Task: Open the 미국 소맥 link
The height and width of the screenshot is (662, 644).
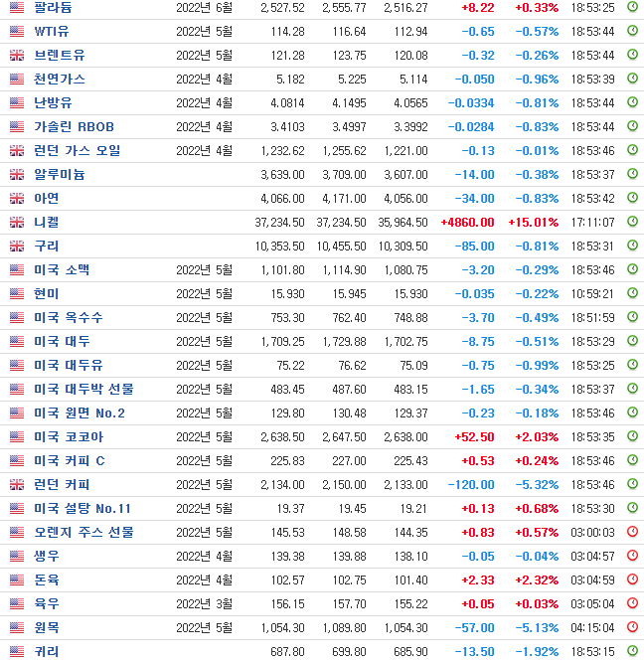Action: click(x=62, y=269)
